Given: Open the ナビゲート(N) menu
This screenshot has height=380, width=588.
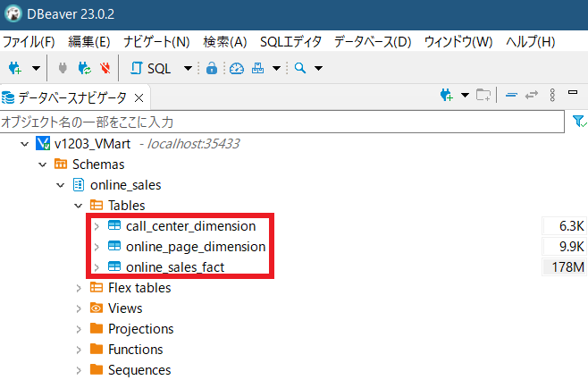Looking at the screenshot, I should click(156, 42).
